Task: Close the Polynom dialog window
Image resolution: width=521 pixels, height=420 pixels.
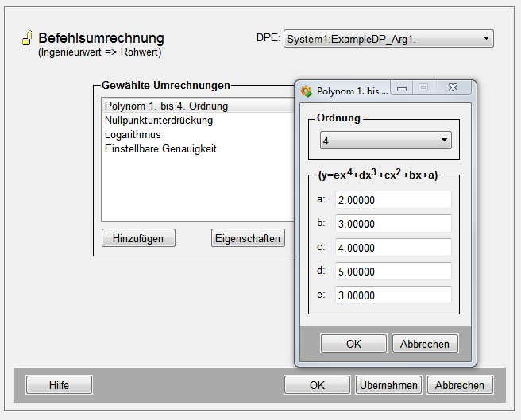Action: (x=452, y=90)
